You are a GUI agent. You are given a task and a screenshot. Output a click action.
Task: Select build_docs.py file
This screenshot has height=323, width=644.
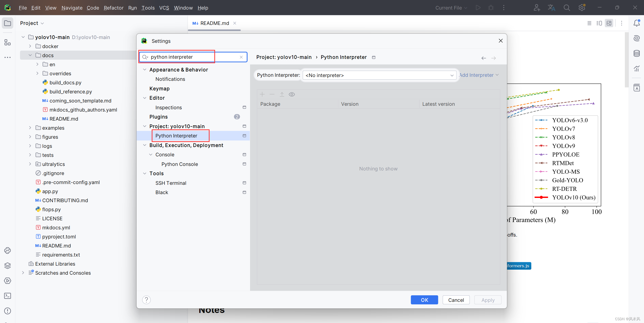(65, 83)
